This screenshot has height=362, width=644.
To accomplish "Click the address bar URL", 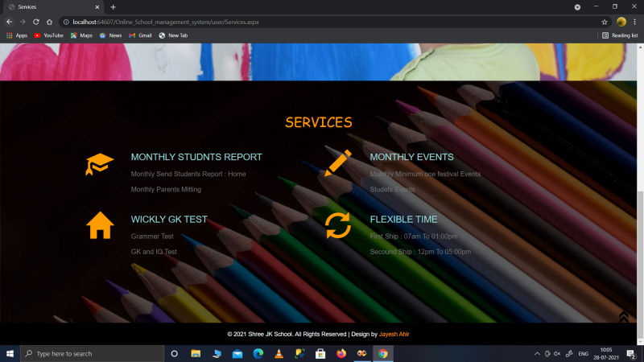I will (166, 23).
